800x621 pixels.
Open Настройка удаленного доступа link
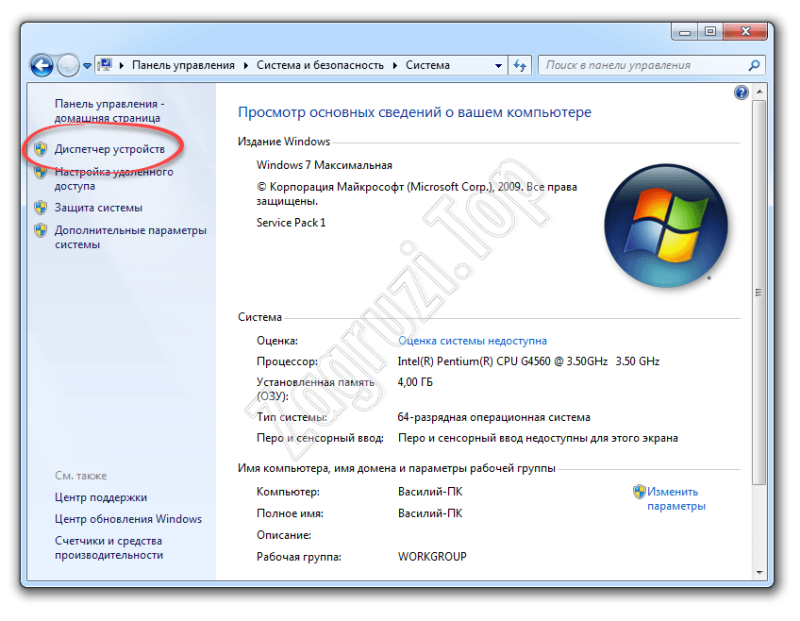tap(114, 179)
